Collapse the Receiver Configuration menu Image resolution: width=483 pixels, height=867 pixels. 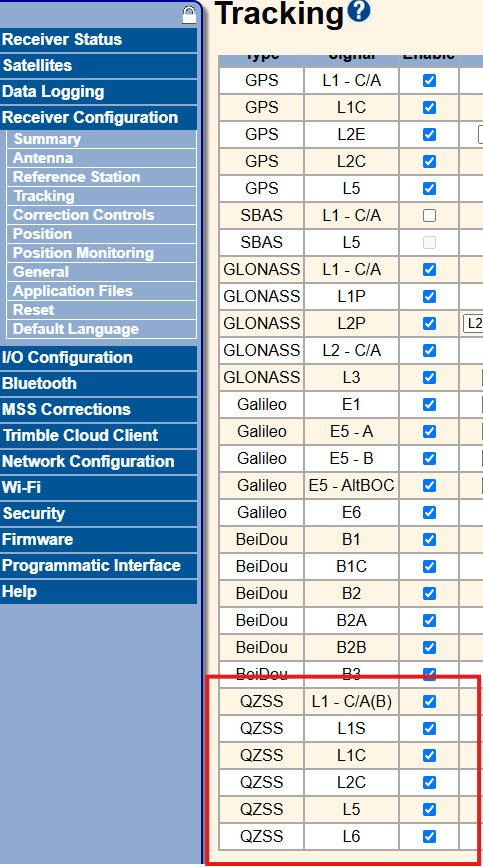[x=98, y=117]
